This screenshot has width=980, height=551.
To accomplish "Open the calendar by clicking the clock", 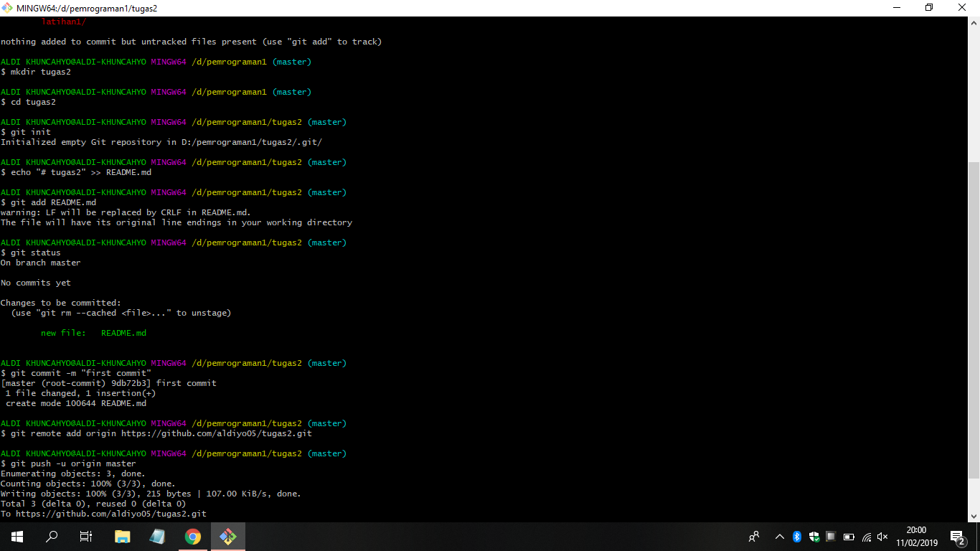I will pos(916,536).
